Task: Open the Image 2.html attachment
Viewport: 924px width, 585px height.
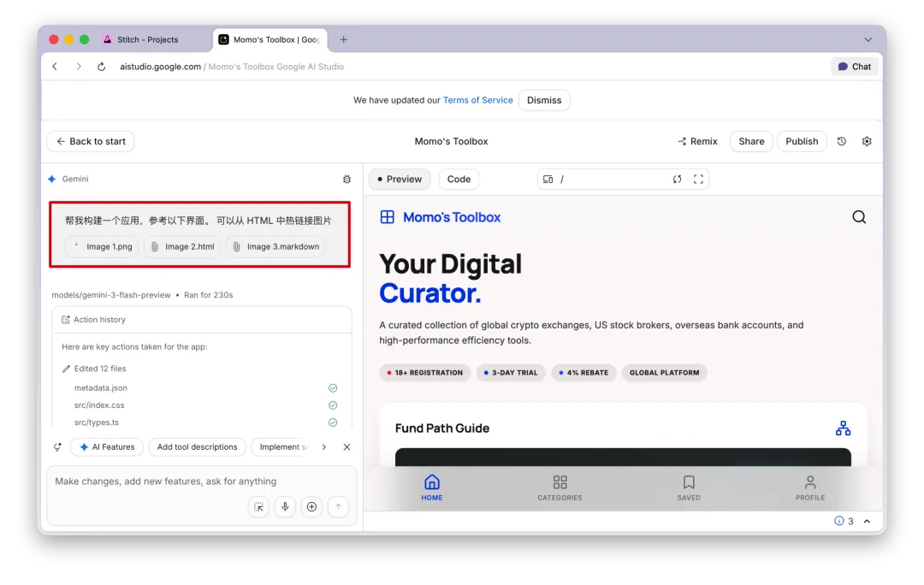Action: pos(182,247)
